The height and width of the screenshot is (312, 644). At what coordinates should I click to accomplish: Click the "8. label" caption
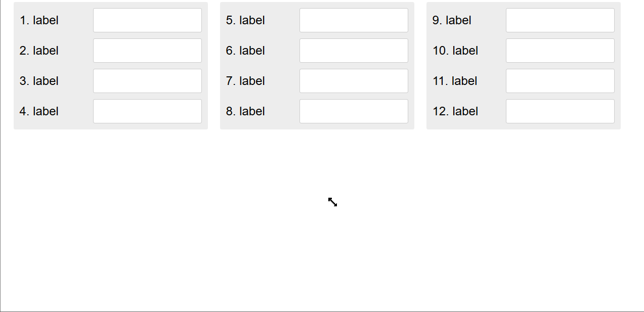pyautogui.click(x=245, y=111)
